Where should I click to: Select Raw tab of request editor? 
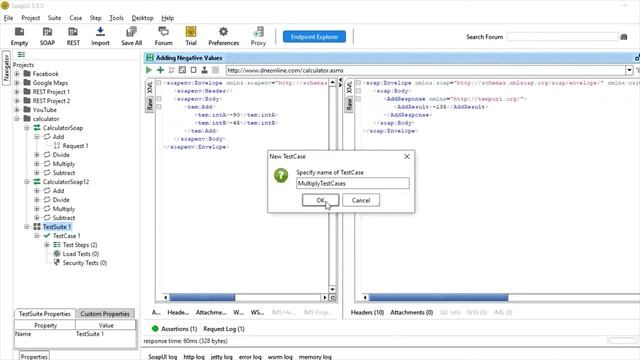[x=150, y=104]
